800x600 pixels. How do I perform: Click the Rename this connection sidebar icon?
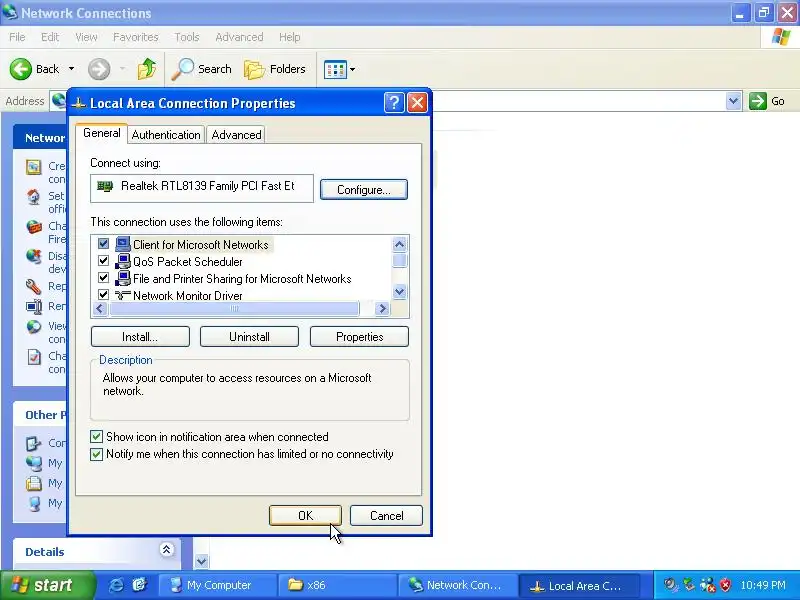(x=34, y=306)
